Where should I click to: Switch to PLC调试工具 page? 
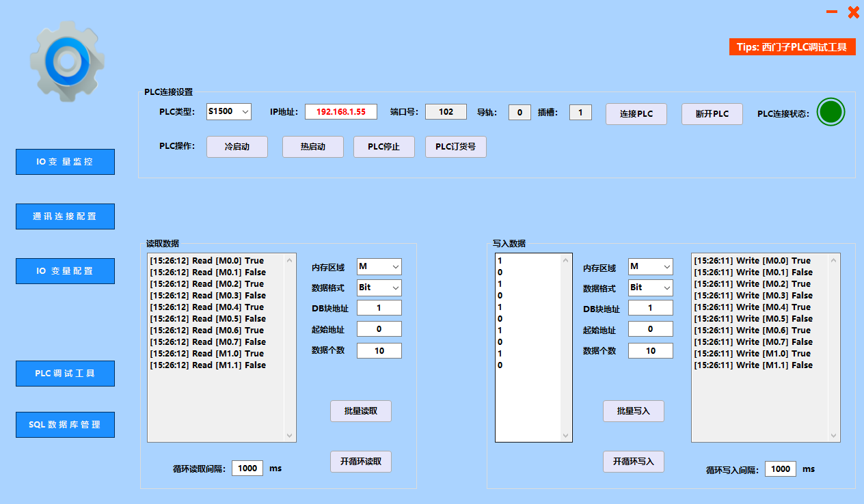65,374
